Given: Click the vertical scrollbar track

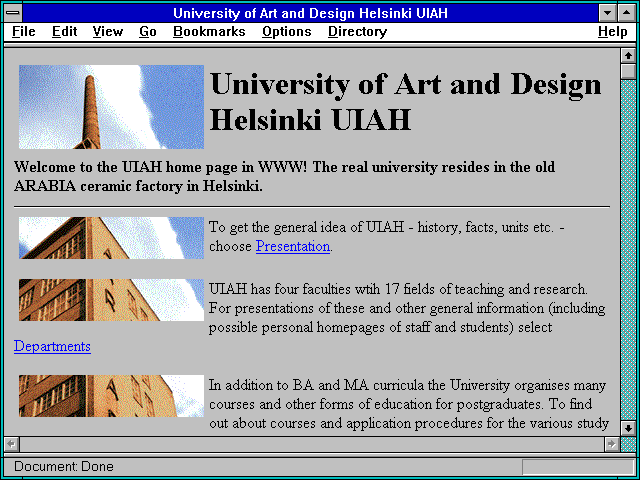Looking at the screenshot, I should (x=628, y=250).
